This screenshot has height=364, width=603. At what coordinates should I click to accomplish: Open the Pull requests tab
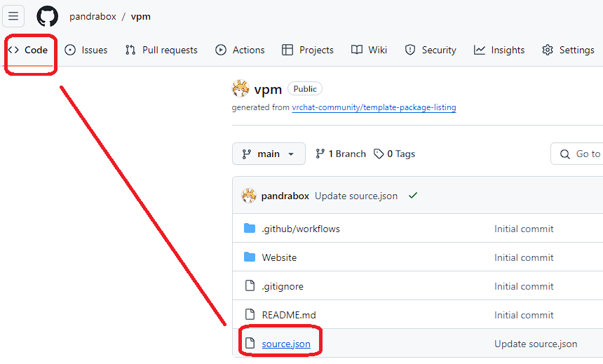[x=161, y=50]
